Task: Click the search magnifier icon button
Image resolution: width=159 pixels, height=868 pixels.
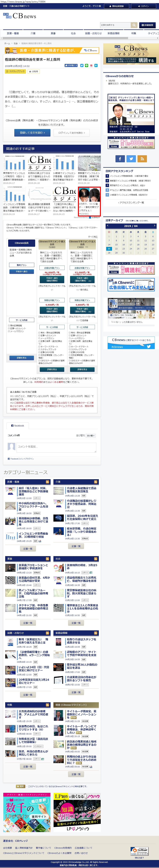Action: [134, 25]
